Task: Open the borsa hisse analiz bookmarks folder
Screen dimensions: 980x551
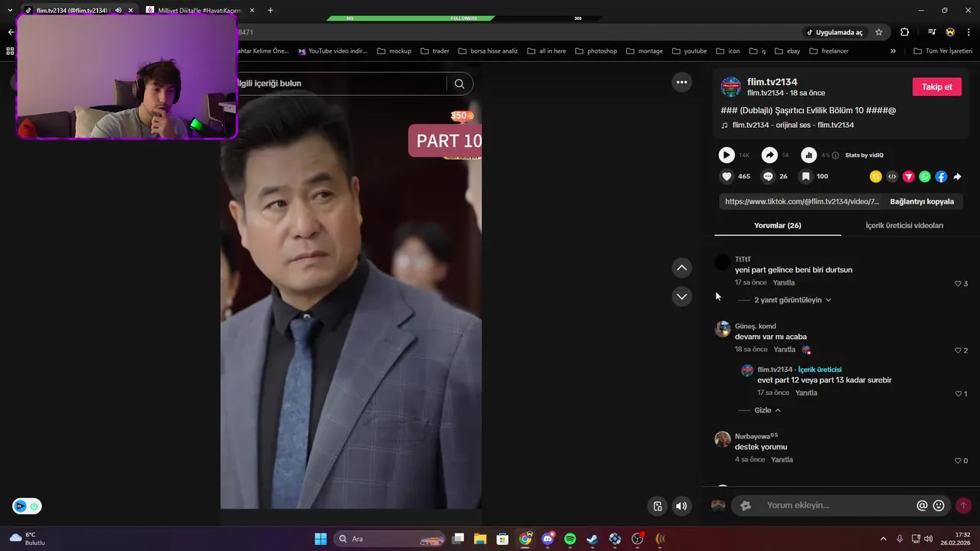Action: tap(488, 51)
